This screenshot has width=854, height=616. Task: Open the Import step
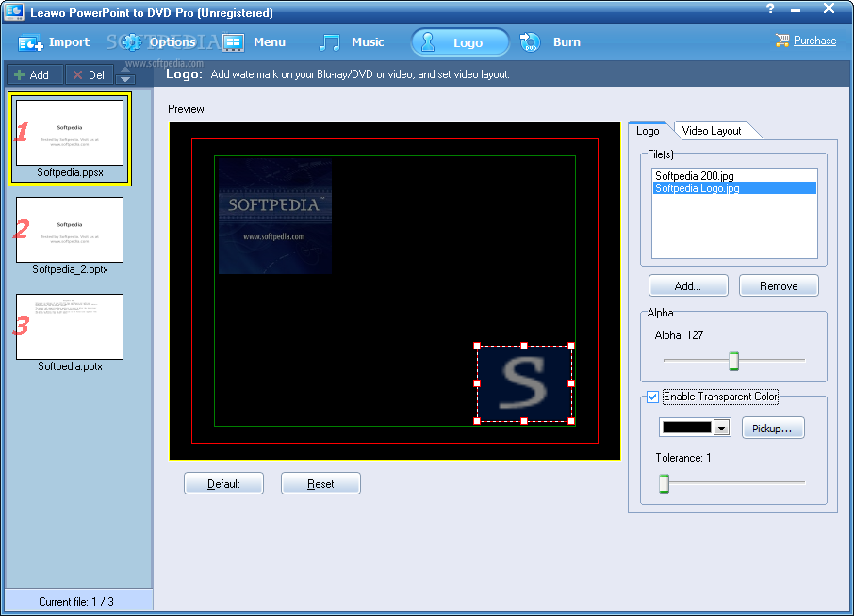pos(54,42)
